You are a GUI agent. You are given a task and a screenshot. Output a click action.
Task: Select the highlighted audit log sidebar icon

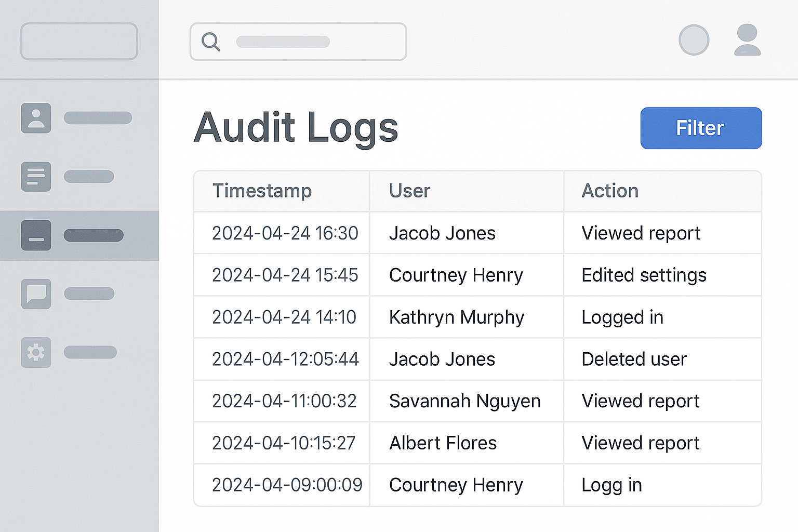[x=36, y=235]
